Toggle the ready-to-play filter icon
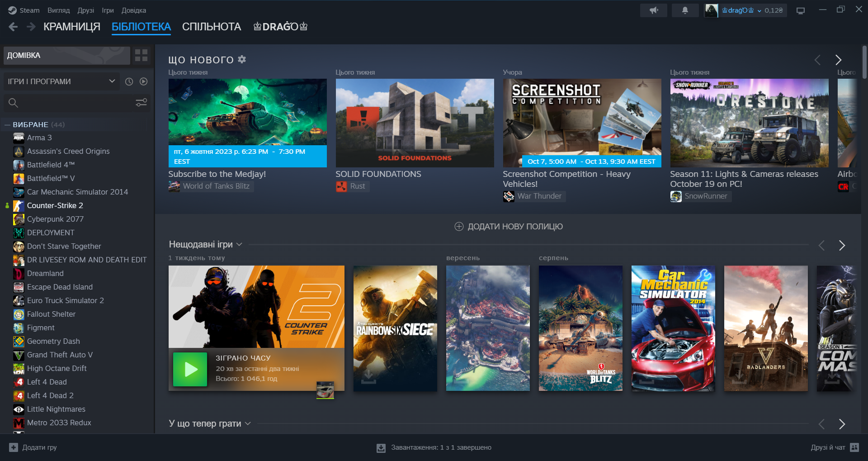This screenshot has height=461, width=868. [x=143, y=81]
